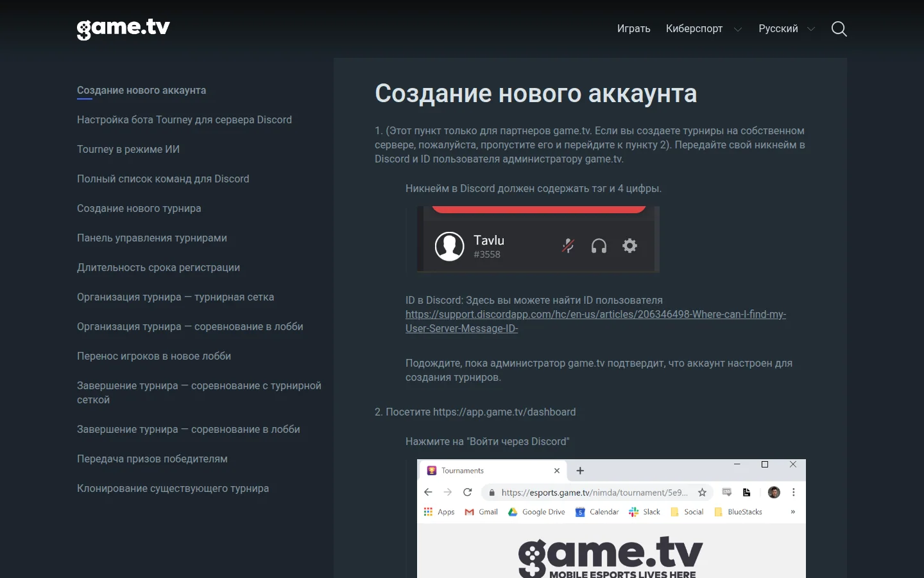The image size is (924, 578).
Task: Open Полный список команд для Discord
Action: click(x=163, y=179)
